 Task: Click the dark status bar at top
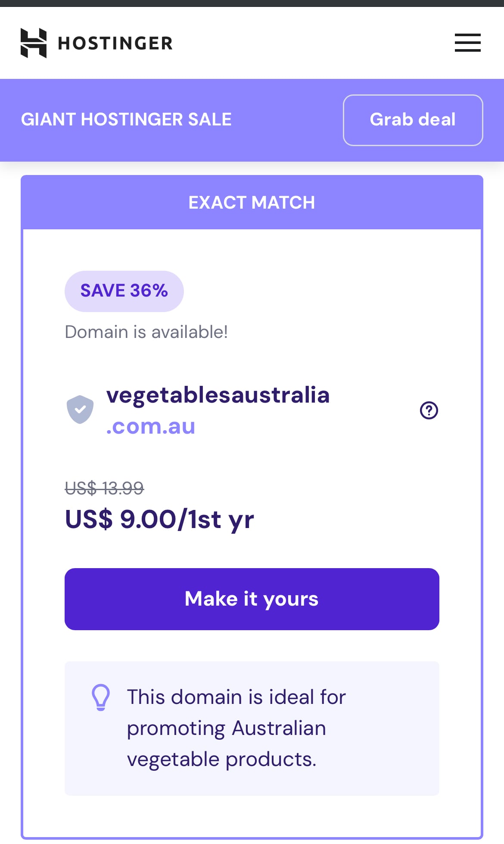(x=252, y=3)
